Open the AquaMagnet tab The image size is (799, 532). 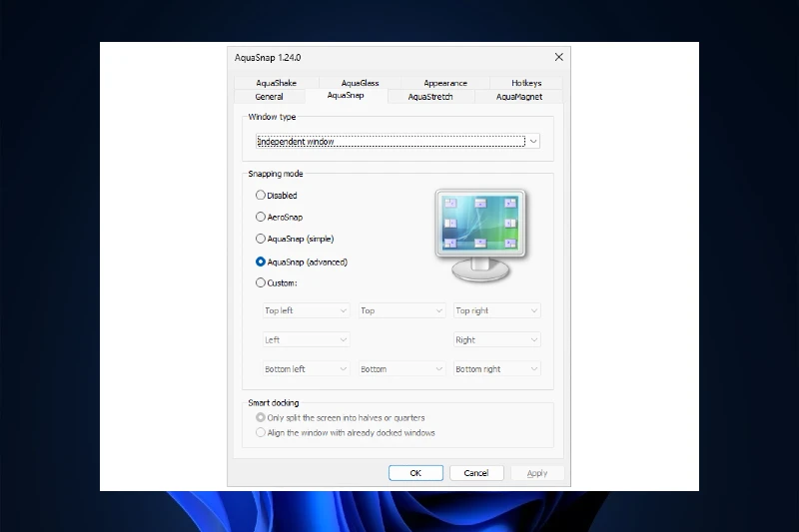[x=518, y=96]
